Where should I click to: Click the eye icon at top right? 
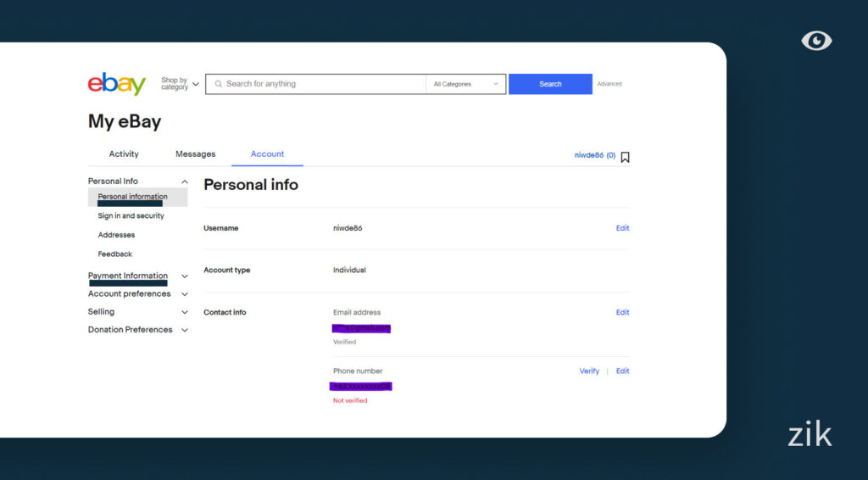pos(816,41)
